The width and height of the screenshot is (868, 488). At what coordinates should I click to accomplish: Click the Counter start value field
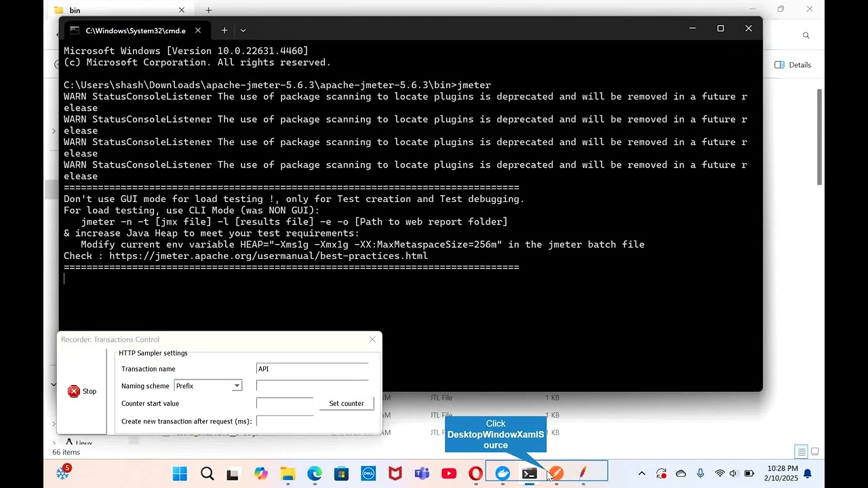point(285,403)
